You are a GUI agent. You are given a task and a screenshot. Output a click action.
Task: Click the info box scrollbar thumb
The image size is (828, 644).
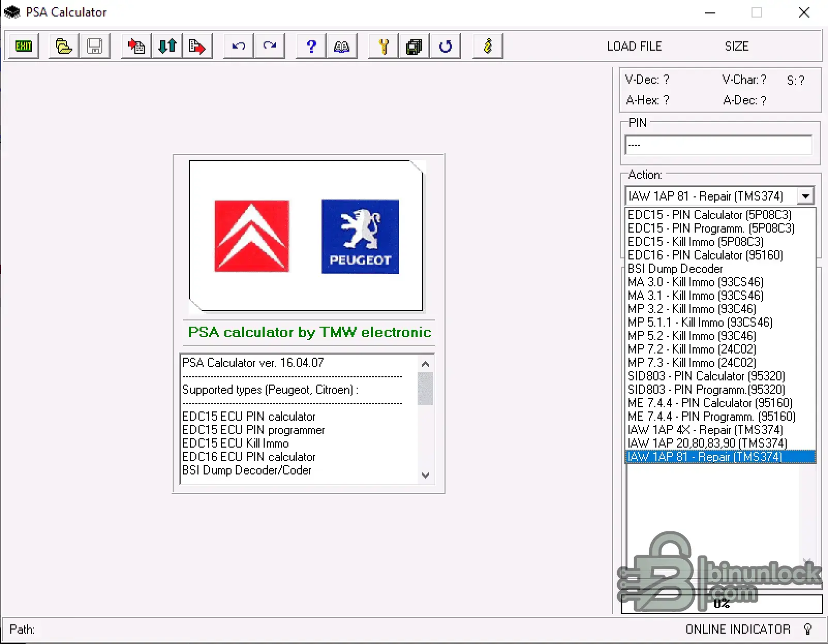click(x=425, y=389)
